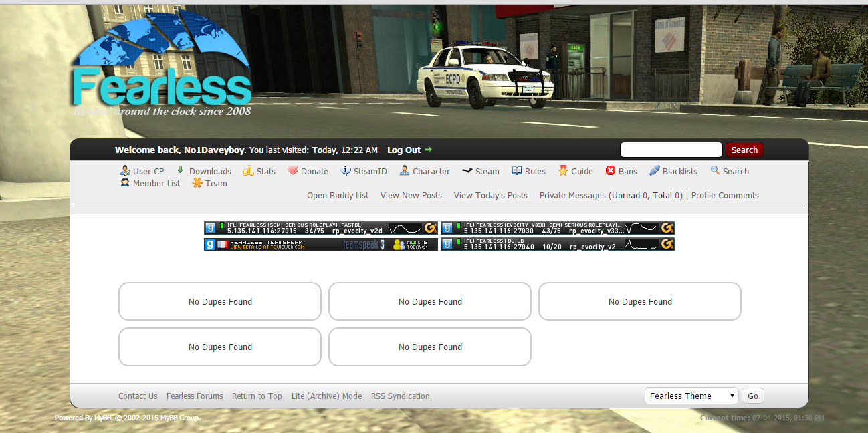Open Profile Comments link

[x=725, y=195]
